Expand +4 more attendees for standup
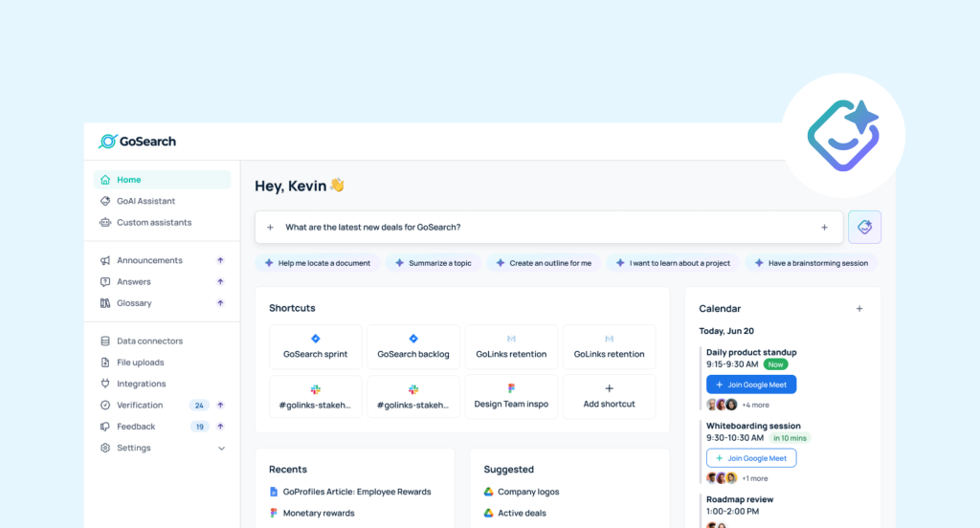 tap(755, 405)
